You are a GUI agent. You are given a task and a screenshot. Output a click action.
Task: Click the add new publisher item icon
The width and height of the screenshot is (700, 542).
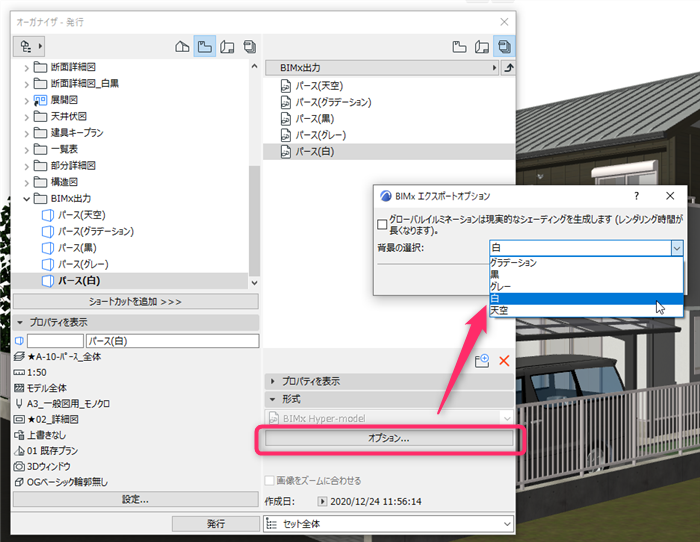(482, 361)
